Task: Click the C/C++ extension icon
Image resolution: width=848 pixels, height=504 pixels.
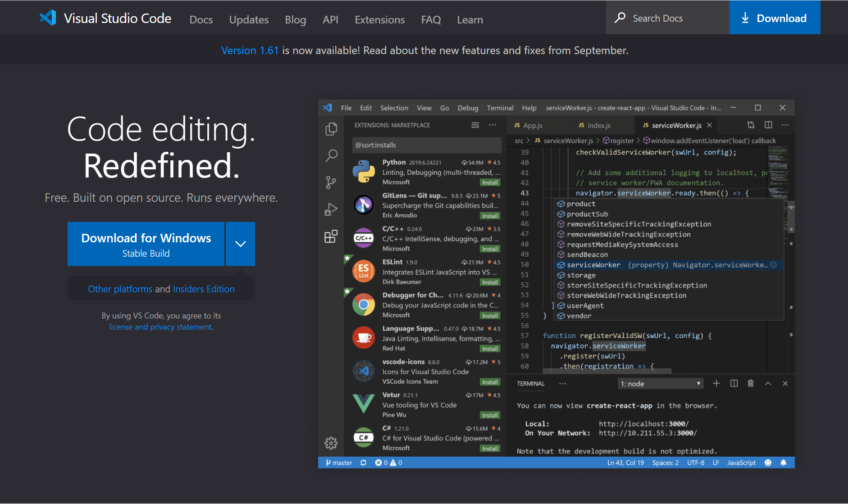Action: pos(364,238)
